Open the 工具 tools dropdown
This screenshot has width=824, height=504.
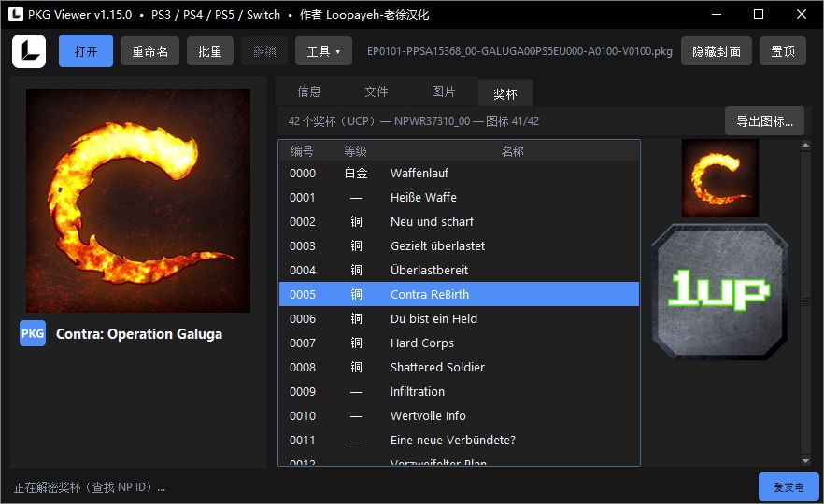pos(323,51)
